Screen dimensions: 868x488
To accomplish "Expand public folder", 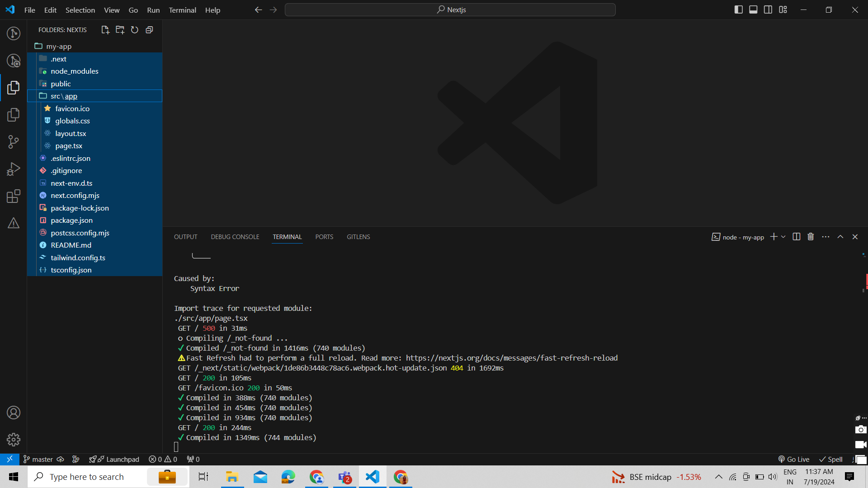I will coord(94,84).
